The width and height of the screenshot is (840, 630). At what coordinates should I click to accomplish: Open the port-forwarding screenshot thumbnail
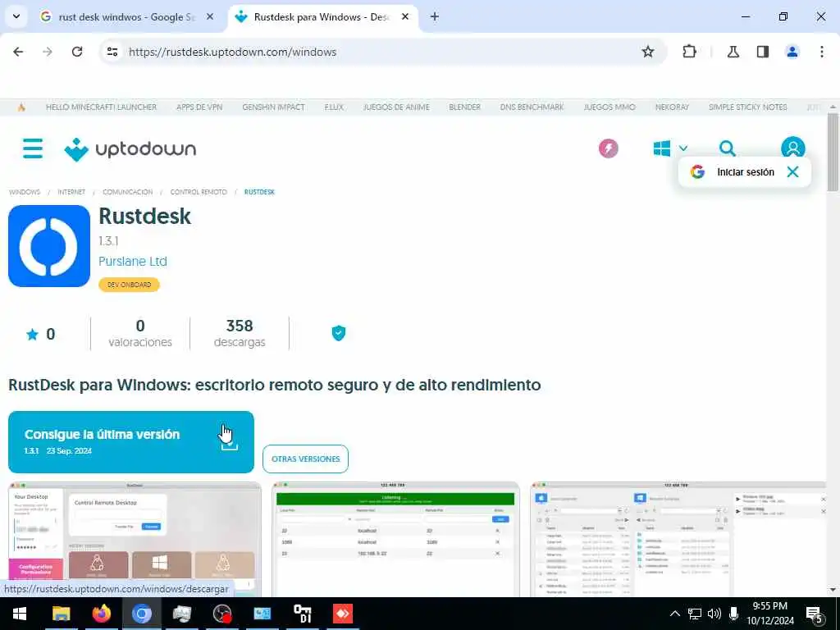(395, 539)
